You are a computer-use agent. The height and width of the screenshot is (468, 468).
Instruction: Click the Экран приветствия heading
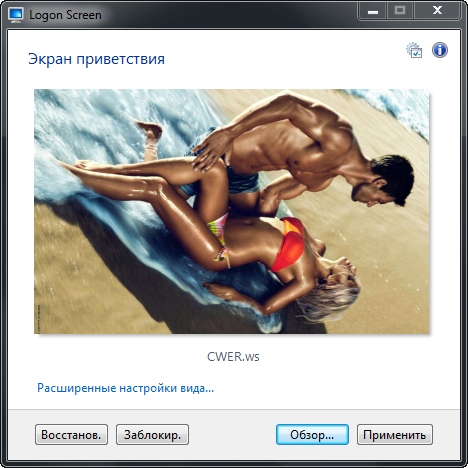(97, 59)
